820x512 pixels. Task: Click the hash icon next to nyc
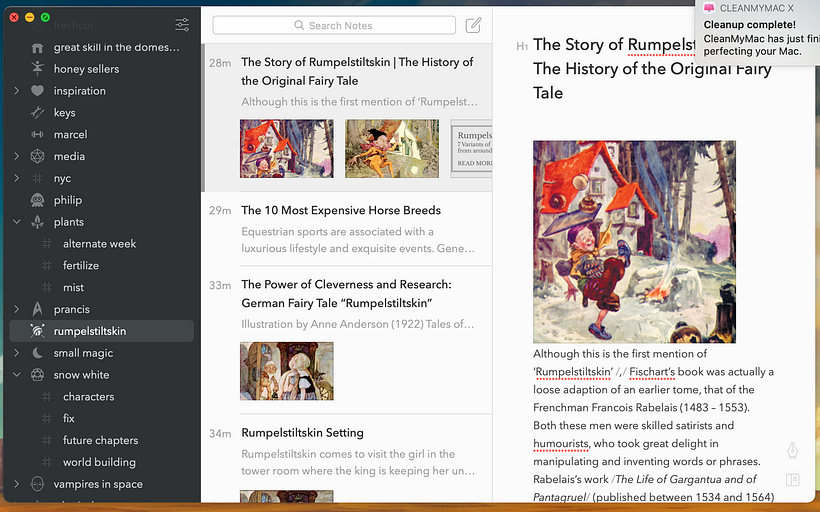[37, 178]
